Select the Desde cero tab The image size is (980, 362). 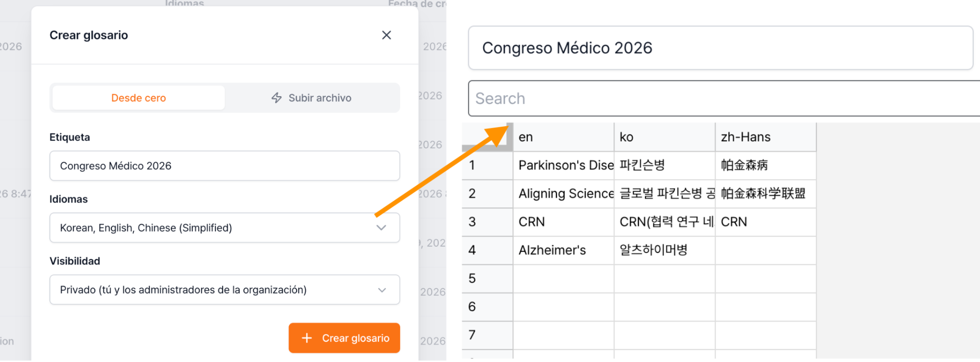tap(138, 98)
